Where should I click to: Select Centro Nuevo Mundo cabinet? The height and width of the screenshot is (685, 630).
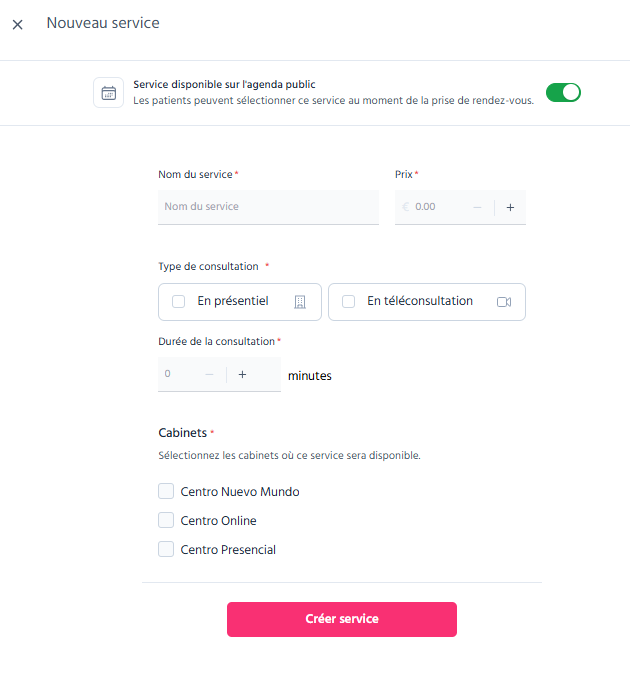(x=166, y=491)
